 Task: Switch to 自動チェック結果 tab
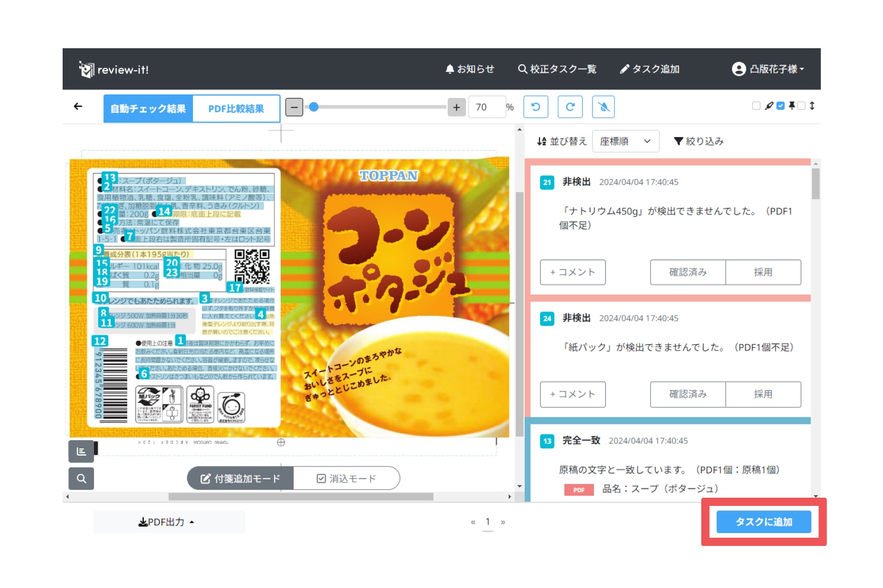[x=148, y=108]
